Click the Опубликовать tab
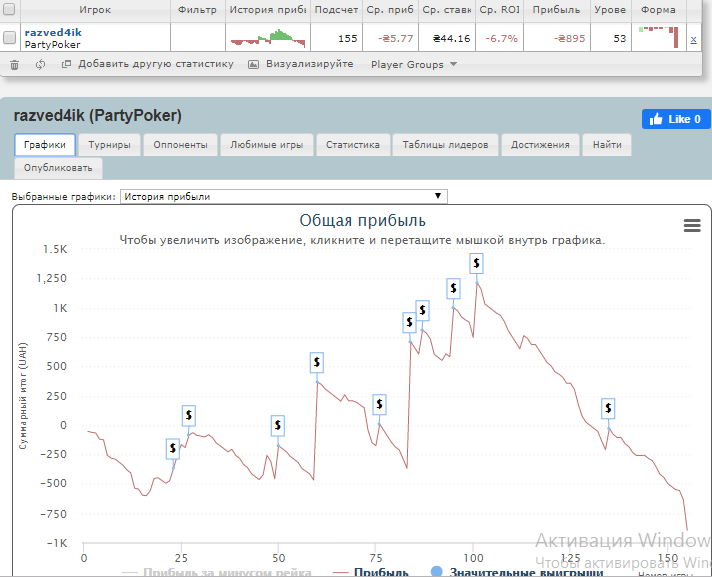Image resolution: width=712 pixels, height=577 pixels. pyautogui.click(x=58, y=168)
